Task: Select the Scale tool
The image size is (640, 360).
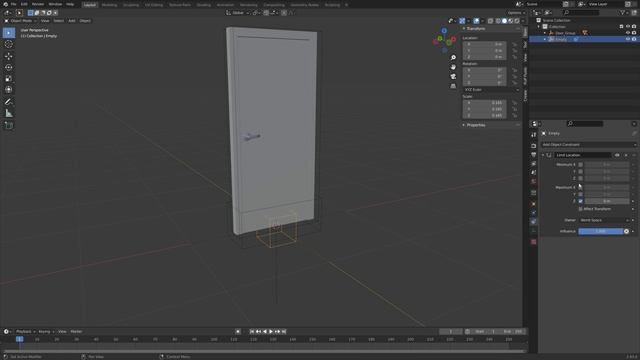Action: [9, 79]
